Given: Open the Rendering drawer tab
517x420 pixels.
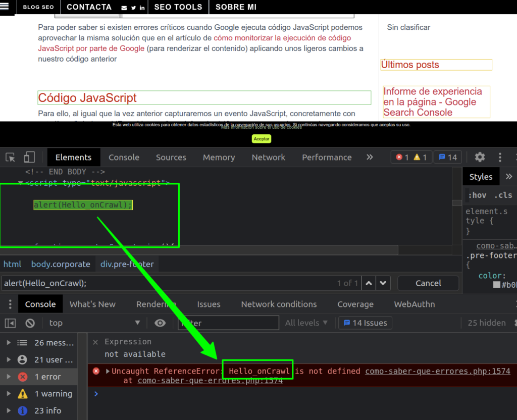Looking at the screenshot, I should (156, 304).
